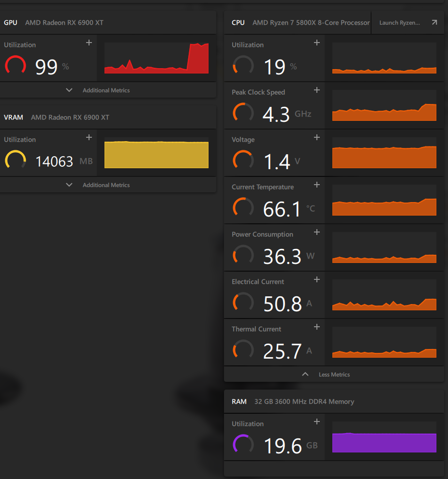448x479 pixels.
Task: Click the arrow icon next to Launch Ryzen
Action: pyautogui.click(x=434, y=22)
